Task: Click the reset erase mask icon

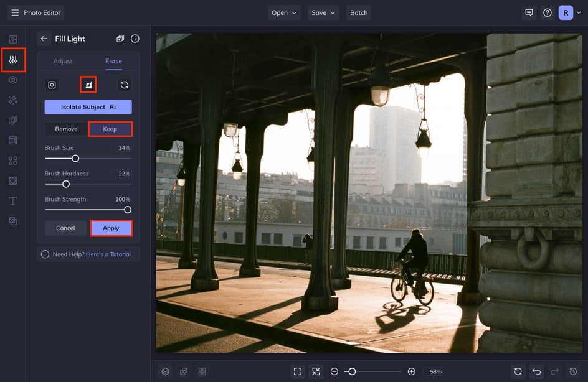Action: tap(125, 85)
